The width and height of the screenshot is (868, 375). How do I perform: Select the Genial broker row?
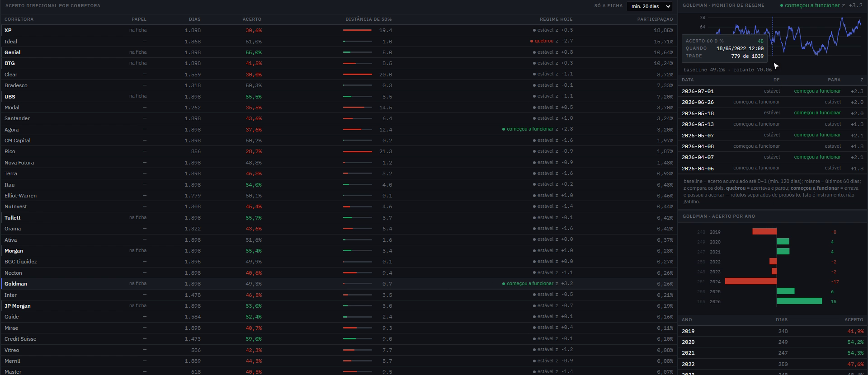pos(338,52)
